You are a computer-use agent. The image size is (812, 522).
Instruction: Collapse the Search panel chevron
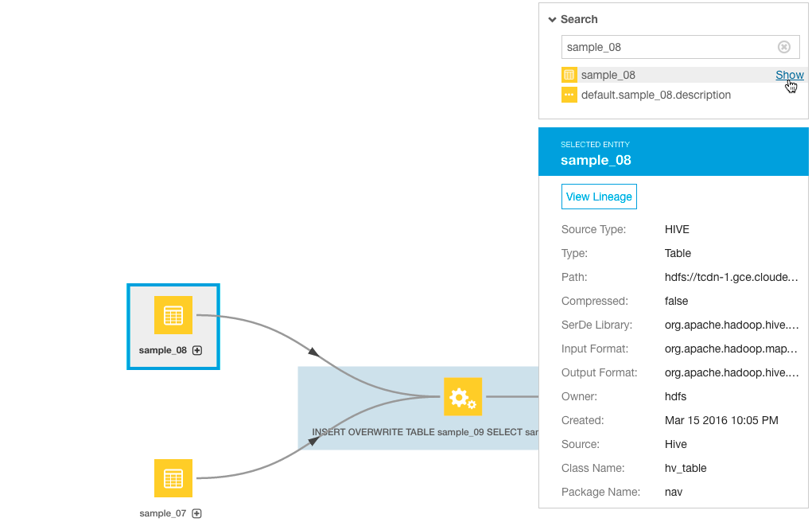pyautogui.click(x=552, y=19)
